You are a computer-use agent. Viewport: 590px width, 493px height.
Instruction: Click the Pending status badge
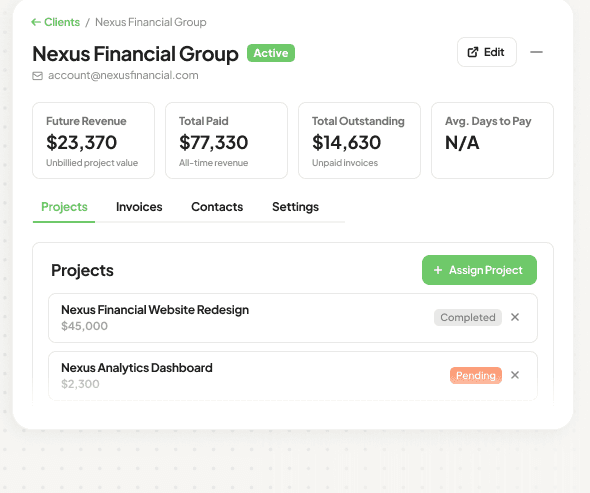[476, 375]
